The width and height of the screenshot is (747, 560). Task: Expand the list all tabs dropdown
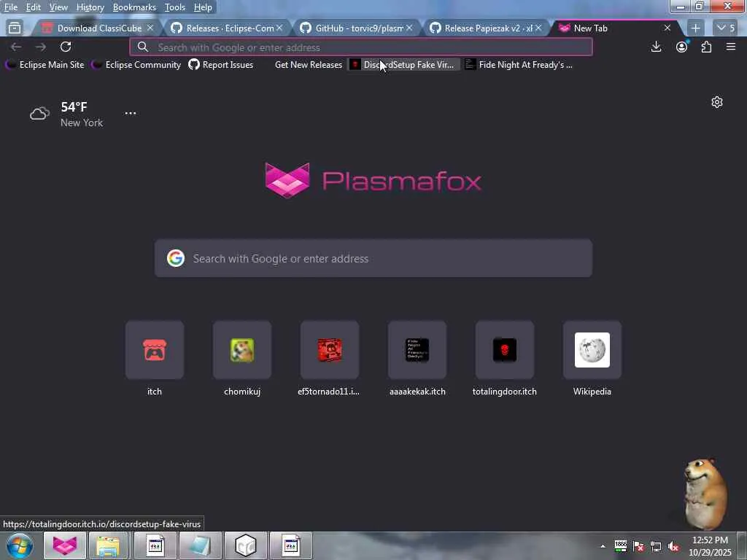point(726,28)
